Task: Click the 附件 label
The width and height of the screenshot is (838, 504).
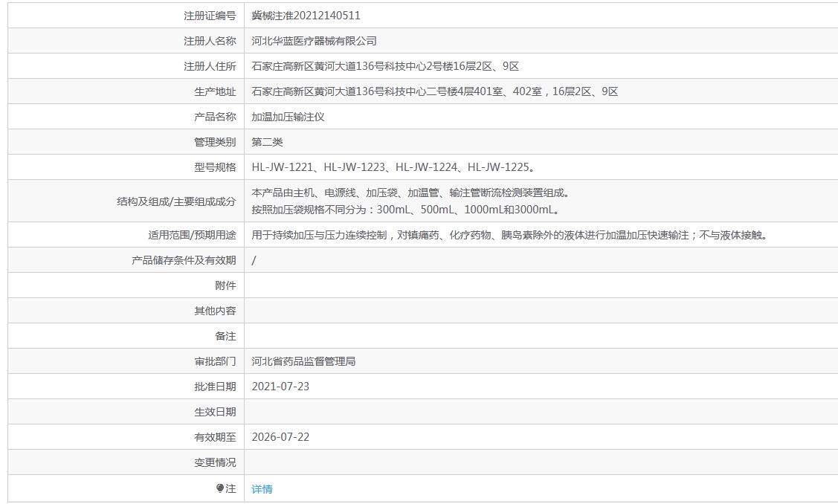Action: 225,285
